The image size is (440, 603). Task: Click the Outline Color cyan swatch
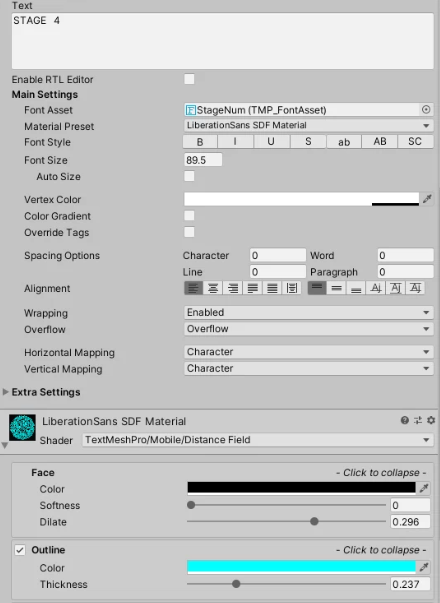point(302,567)
